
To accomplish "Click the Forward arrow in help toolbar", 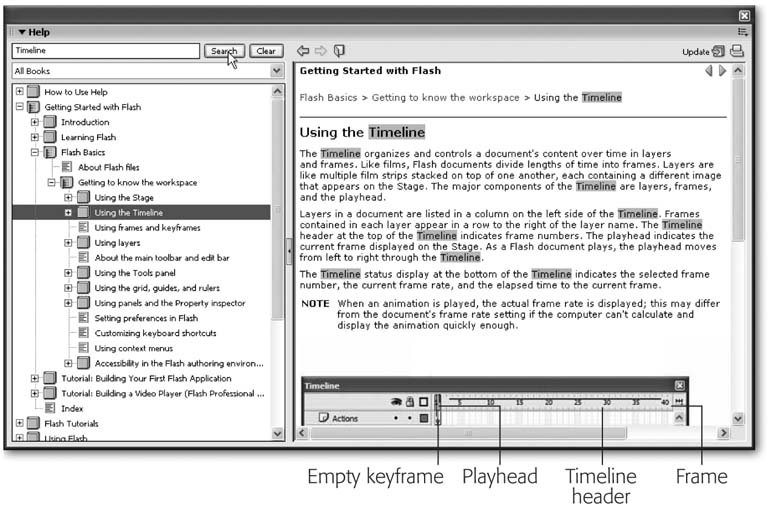I will coord(320,51).
